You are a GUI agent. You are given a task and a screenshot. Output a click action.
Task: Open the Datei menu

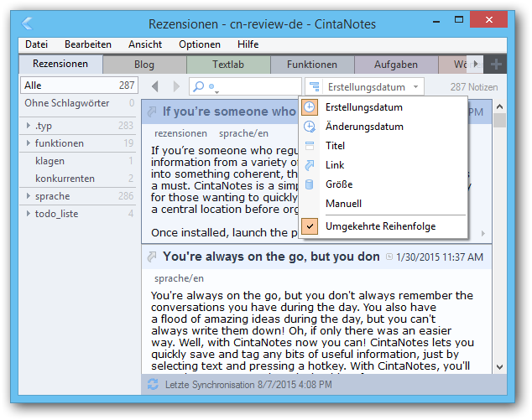(37, 44)
